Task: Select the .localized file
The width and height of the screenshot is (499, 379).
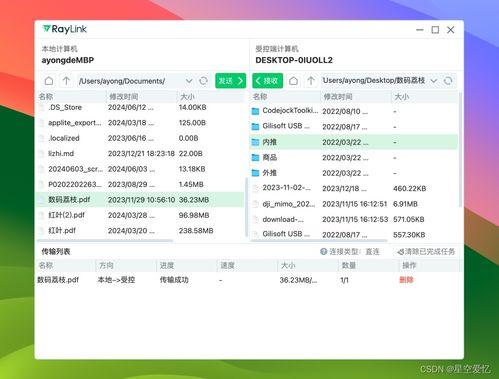Action: (140, 138)
